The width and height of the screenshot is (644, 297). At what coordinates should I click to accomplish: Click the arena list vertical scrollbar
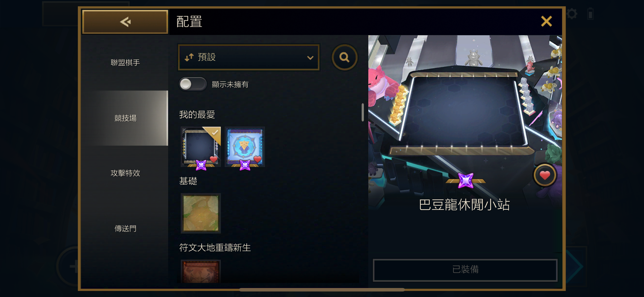click(363, 112)
